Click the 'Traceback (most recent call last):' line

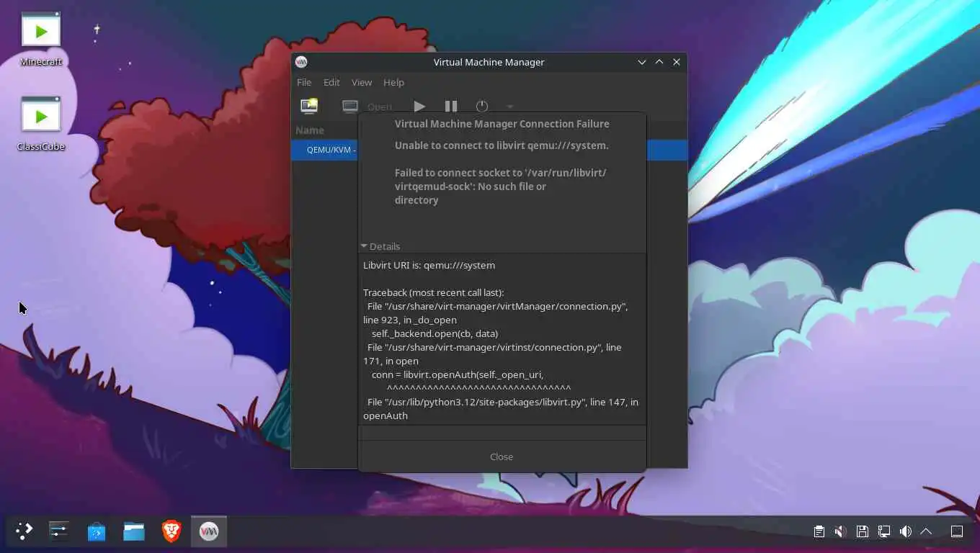point(434,292)
